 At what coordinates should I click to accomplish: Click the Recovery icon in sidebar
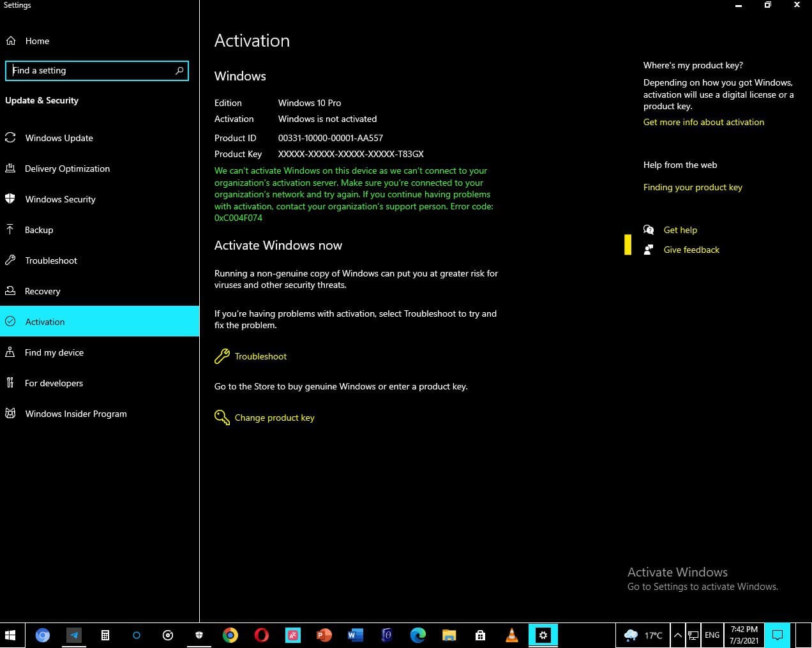pyautogui.click(x=10, y=291)
